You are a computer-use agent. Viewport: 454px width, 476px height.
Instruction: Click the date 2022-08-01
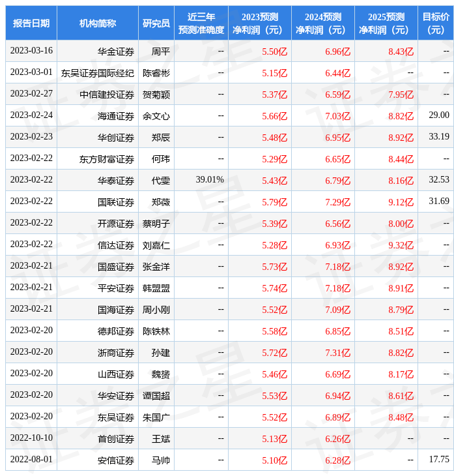(31, 459)
